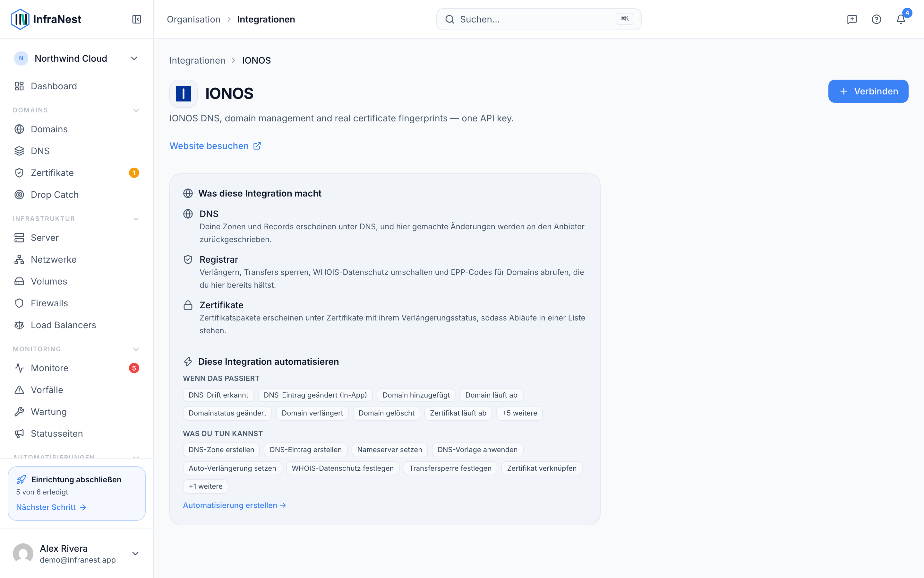Click Integrationen breadcrumb above IONOS title
The width and height of the screenshot is (924, 578).
tap(197, 60)
